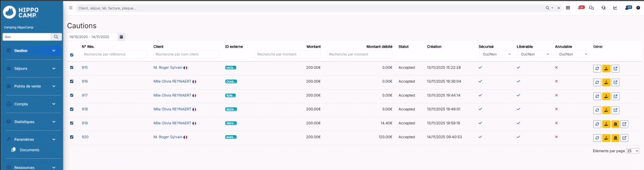The width and height of the screenshot is (644, 170).
Task: Click the yellow coin icon for reservation 919
Action: point(616,124)
